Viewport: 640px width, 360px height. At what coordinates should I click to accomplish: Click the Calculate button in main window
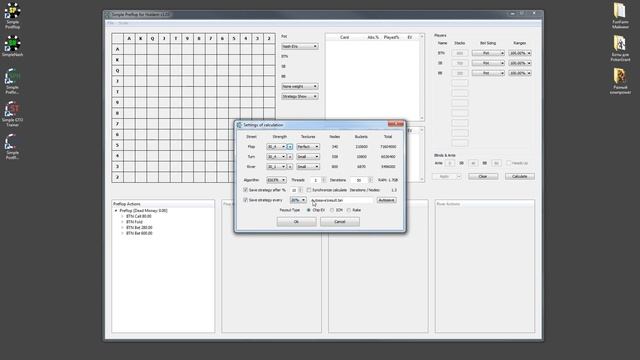[x=520, y=176]
